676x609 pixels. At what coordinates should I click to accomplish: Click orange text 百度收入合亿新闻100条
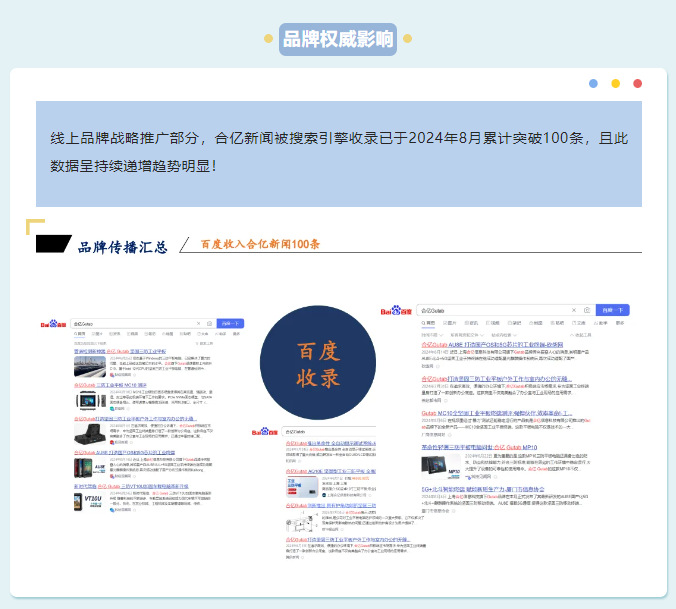(260, 244)
